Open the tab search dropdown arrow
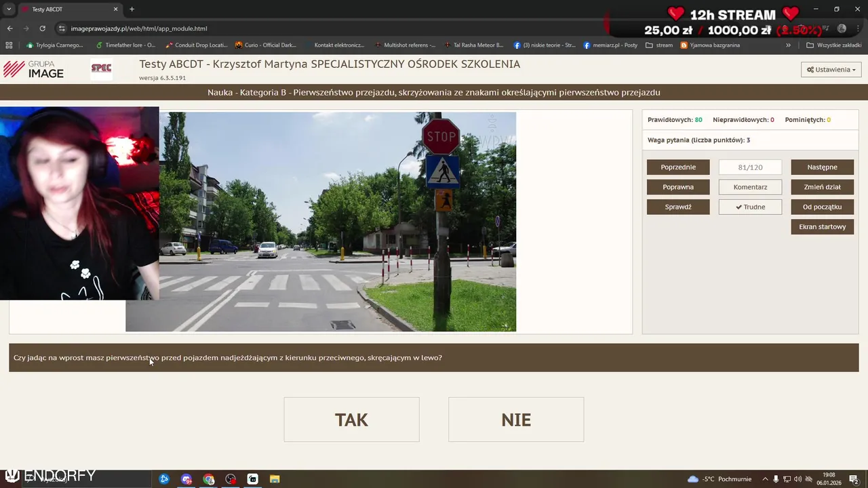This screenshot has height=488, width=868. click(x=9, y=9)
